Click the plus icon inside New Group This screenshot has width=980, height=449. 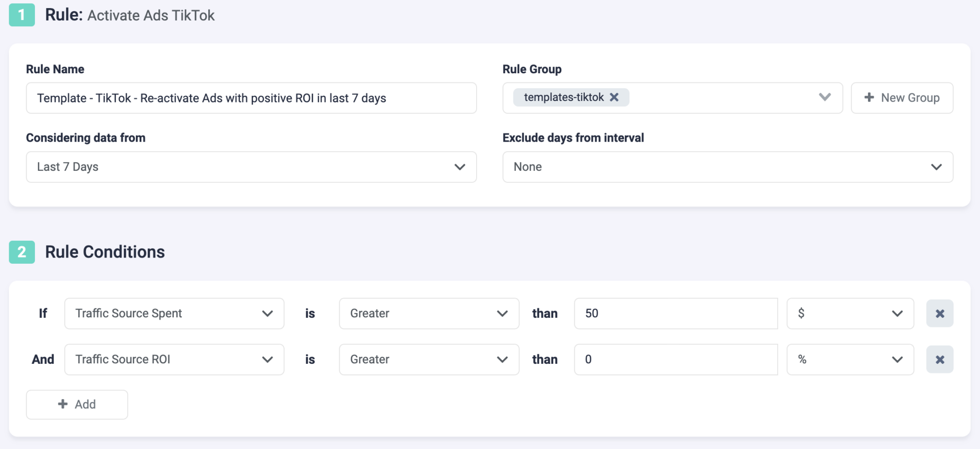pyautogui.click(x=869, y=97)
